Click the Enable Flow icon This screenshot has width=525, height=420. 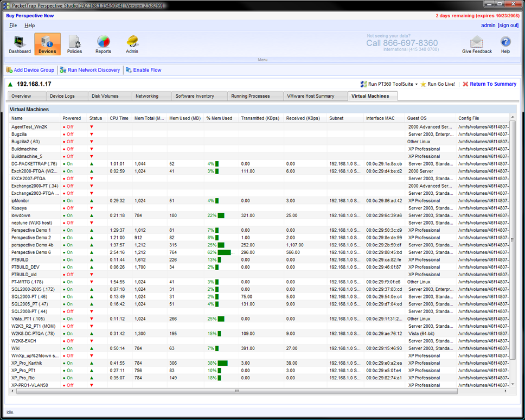(x=129, y=70)
